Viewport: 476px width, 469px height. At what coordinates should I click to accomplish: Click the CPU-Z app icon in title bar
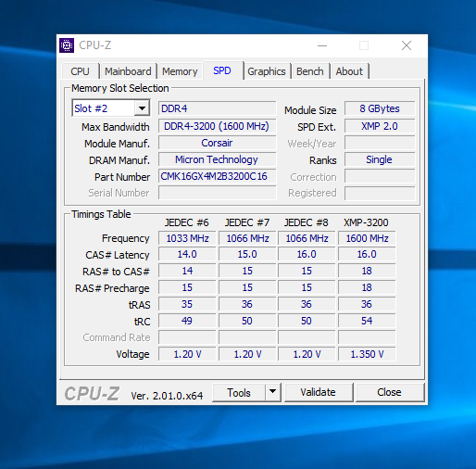[67, 45]
